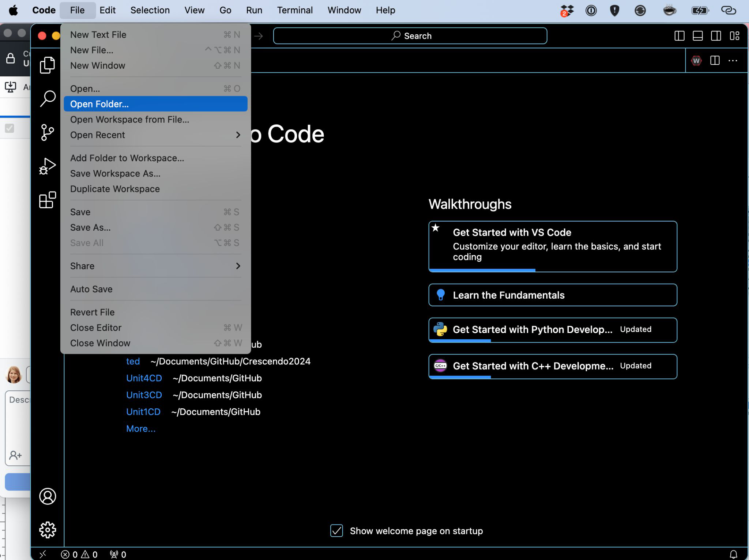Open the Run and Debug view
Image resolution: width=749 pixels, height=560 pixels.
(x=47, y=166)
